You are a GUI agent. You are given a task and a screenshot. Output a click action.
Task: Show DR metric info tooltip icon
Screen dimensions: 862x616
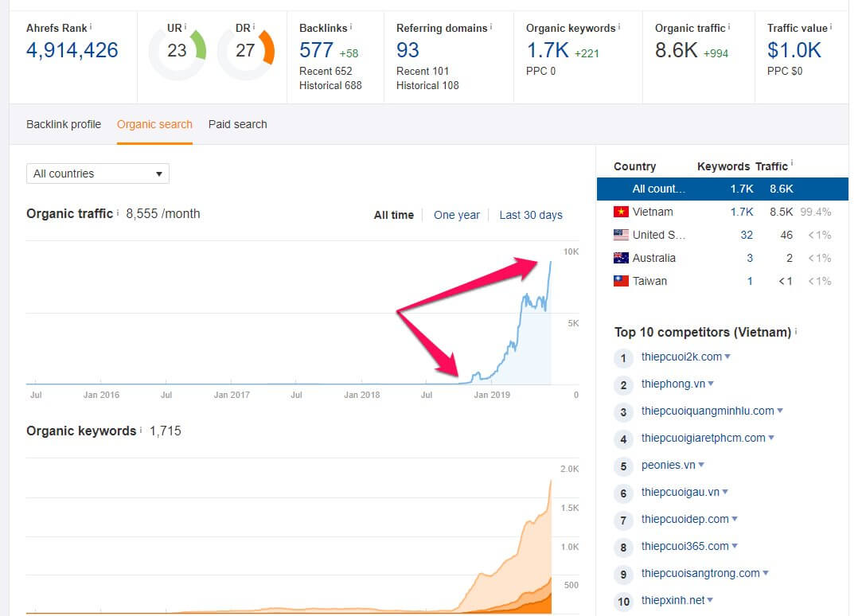tap(253, 25)
